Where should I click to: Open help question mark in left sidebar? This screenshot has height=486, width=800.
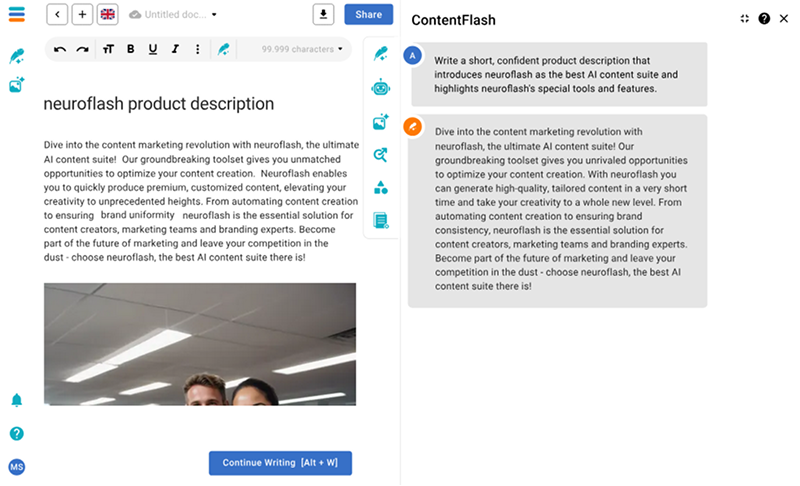[17, 433]
